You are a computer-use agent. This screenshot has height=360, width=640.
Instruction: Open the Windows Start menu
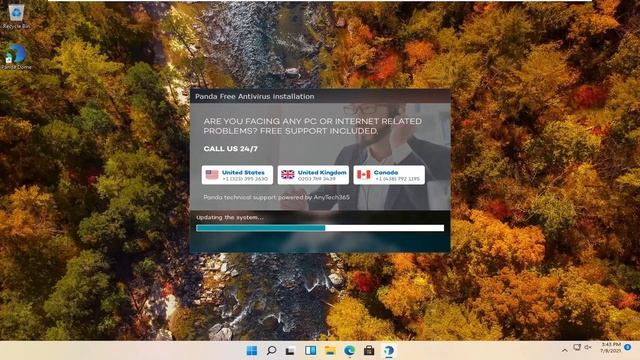click(x=252, y=351)
